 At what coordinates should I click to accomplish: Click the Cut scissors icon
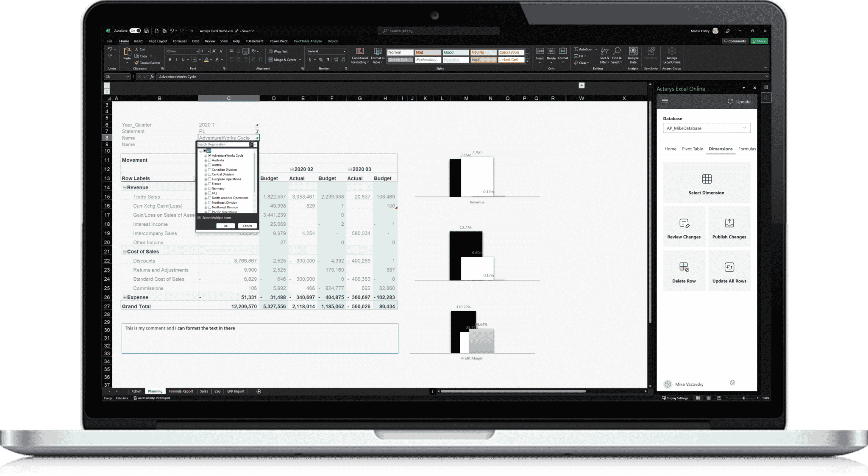[x=137, y=49]
